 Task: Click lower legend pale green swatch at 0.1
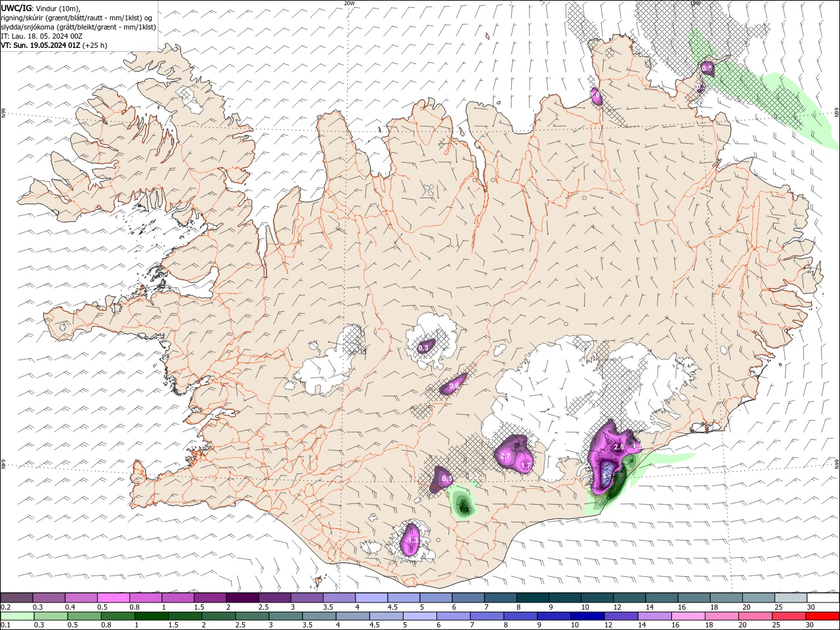(x=17, y=616)
